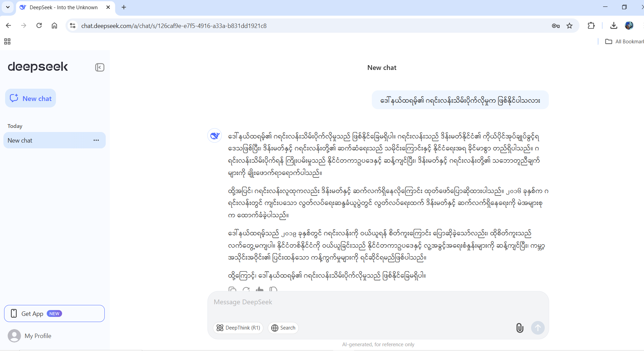Go forward in browser
The image size is (644, 351).
pos(24,26)
